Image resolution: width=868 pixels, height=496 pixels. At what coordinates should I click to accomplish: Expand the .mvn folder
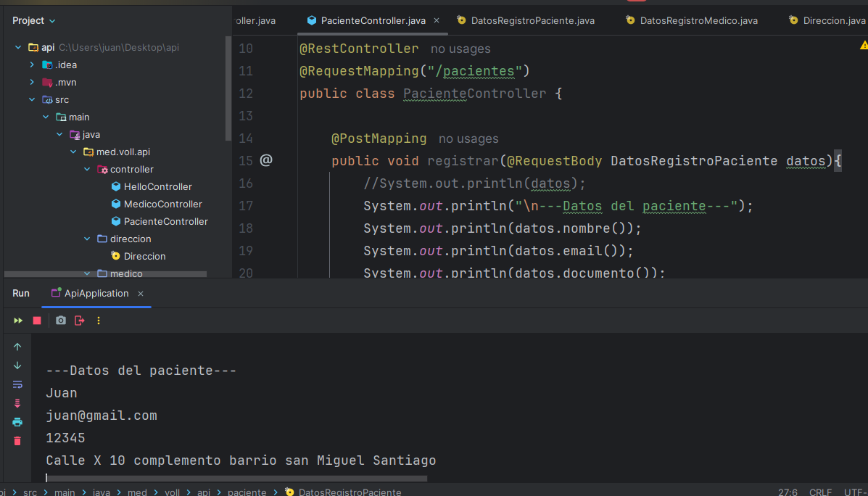coord(32,83)
